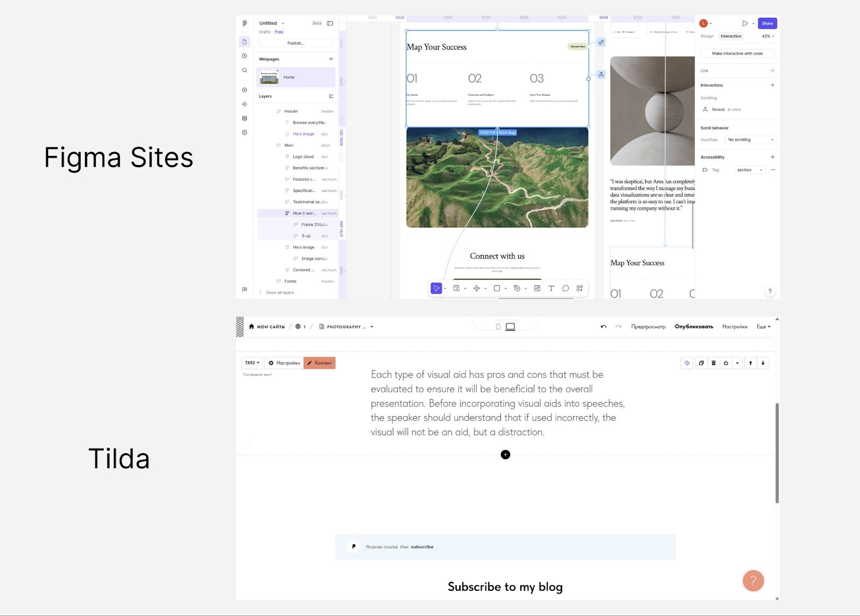The width and height of the screenshot is (860, 616).
Task: Switch to the Interaction tab
Action: tap(731, 36)
